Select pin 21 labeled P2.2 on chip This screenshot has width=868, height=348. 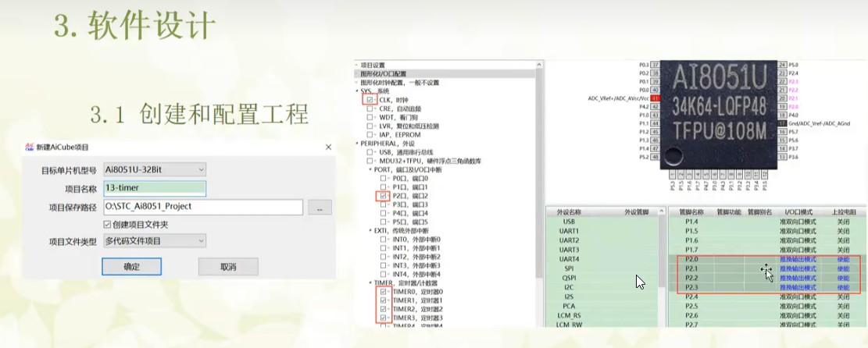click(782, 90)
